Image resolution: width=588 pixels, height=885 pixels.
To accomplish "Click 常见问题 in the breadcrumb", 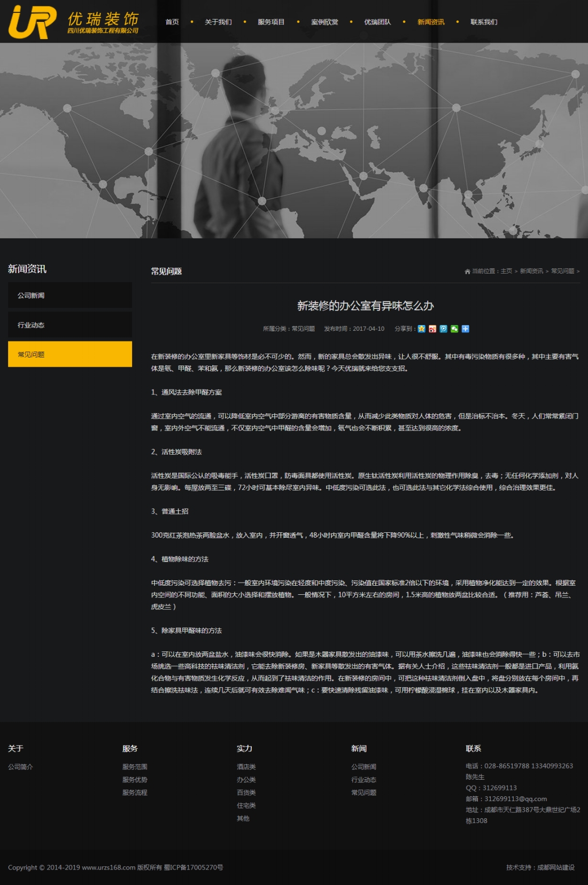I will pos(562,271).
